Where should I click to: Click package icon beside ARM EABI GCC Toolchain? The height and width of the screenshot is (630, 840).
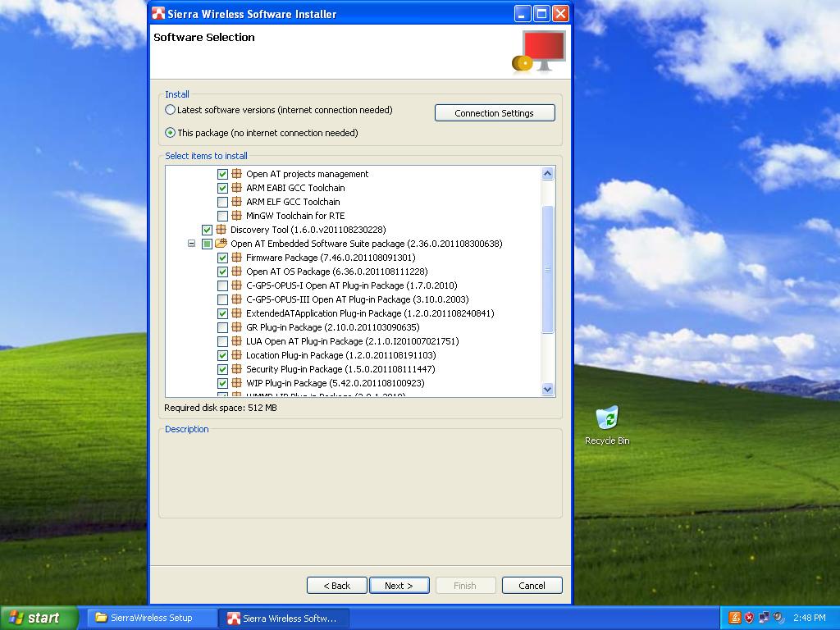point(237,188)
